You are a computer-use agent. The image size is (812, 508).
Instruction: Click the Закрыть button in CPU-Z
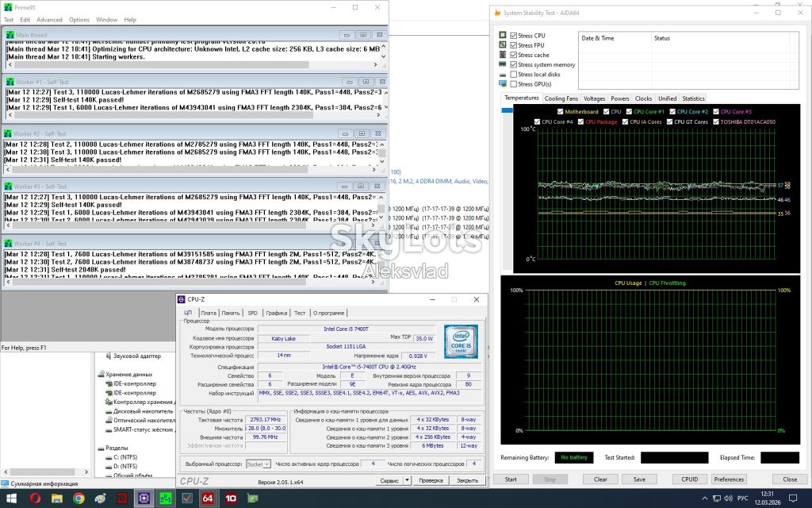tap(467, 480)
